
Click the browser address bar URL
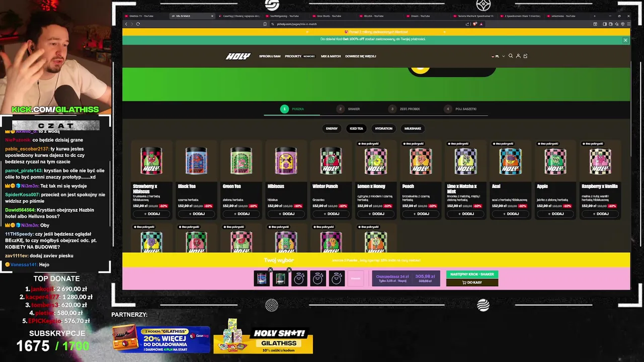click(297, 24)
